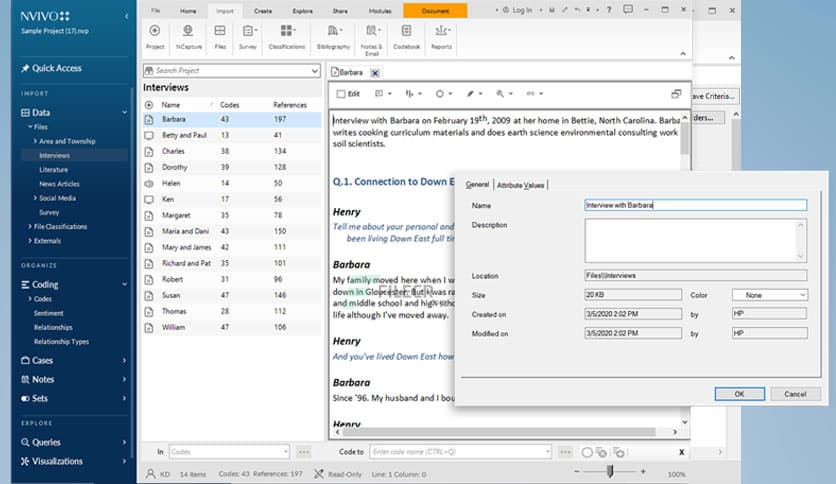
Task: Click the Log In button
Action: [517, 10]
